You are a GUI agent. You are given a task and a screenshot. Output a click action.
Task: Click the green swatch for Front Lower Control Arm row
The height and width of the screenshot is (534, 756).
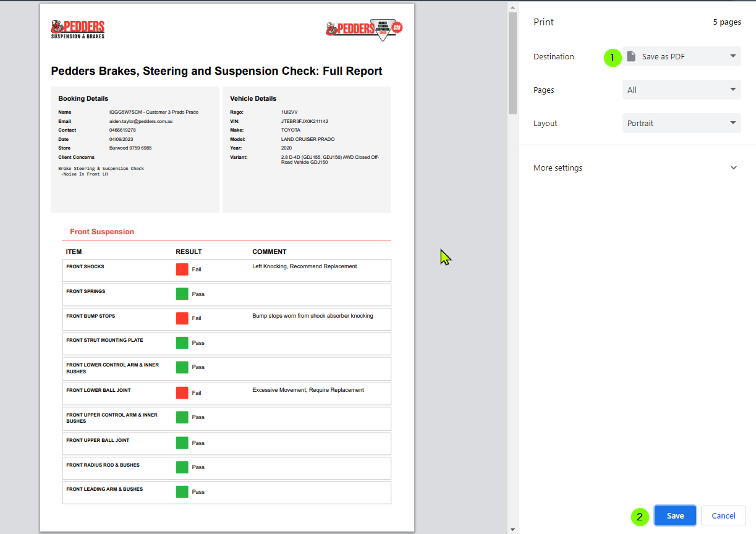(182, 367)
